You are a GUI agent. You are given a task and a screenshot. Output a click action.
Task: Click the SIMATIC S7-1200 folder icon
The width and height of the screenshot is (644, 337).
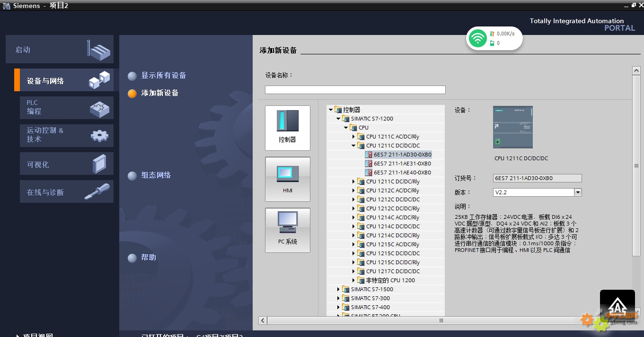(x=345, y=119)
